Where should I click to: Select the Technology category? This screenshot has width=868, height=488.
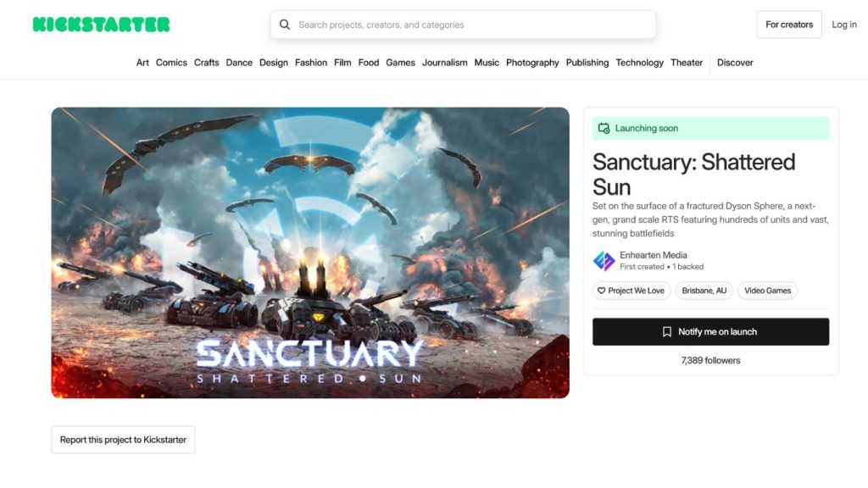coord(639,63)
